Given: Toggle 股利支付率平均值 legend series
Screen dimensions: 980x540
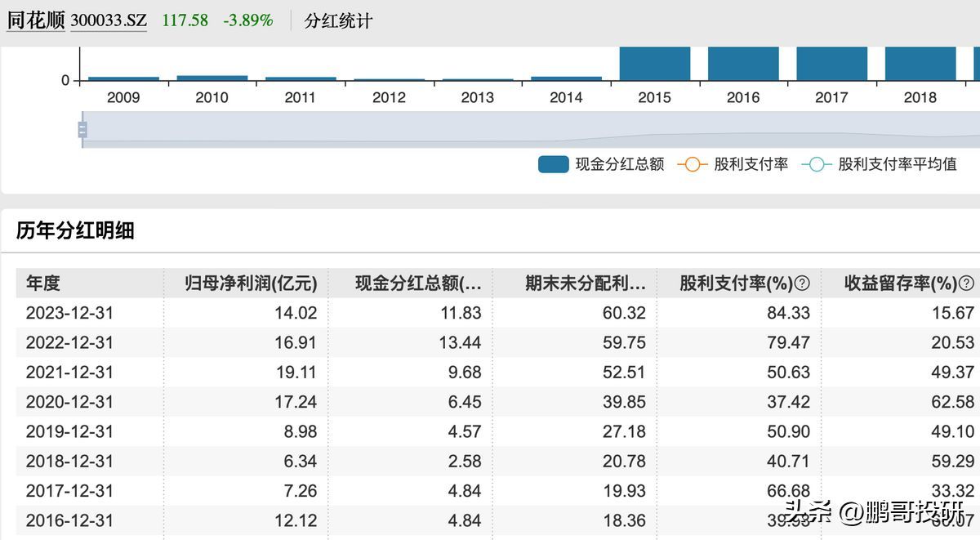Looking at the screenshot, I should [879, 164].
